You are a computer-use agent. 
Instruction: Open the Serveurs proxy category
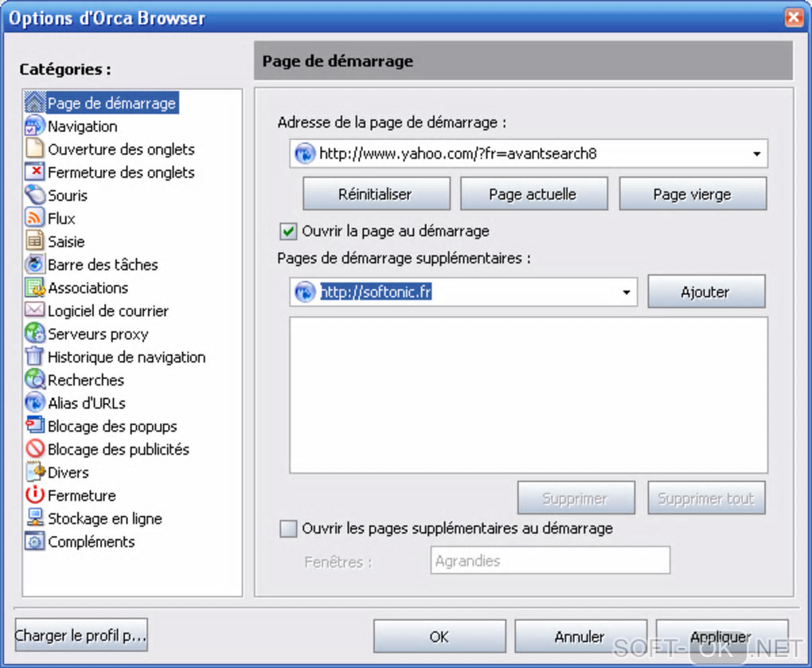(97, 334)
